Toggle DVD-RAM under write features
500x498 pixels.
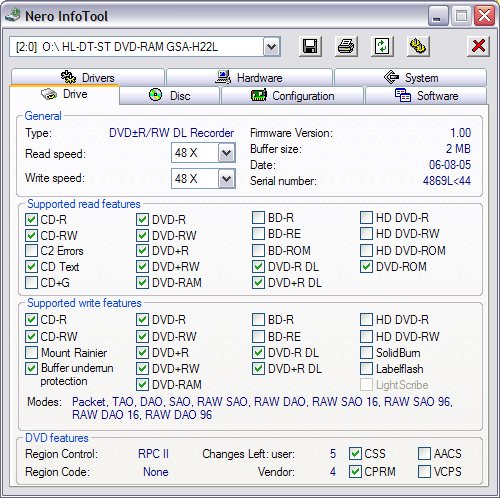[142, 384]
